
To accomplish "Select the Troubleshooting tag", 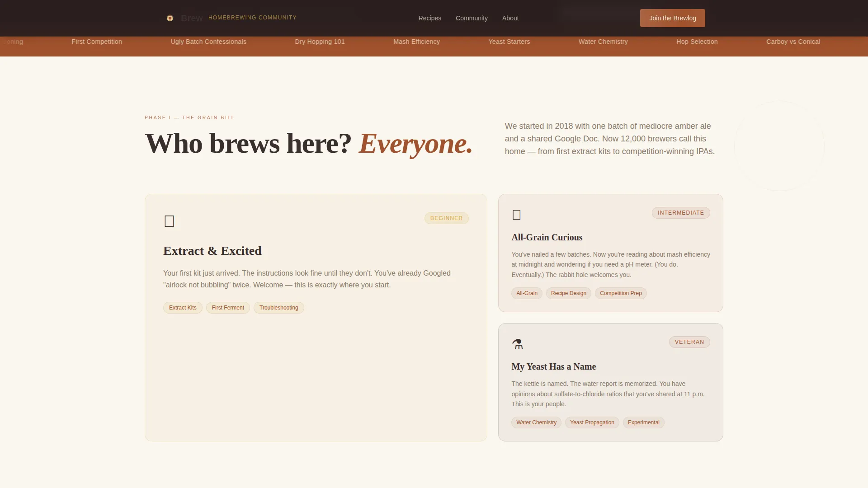I will pos(278,308).
